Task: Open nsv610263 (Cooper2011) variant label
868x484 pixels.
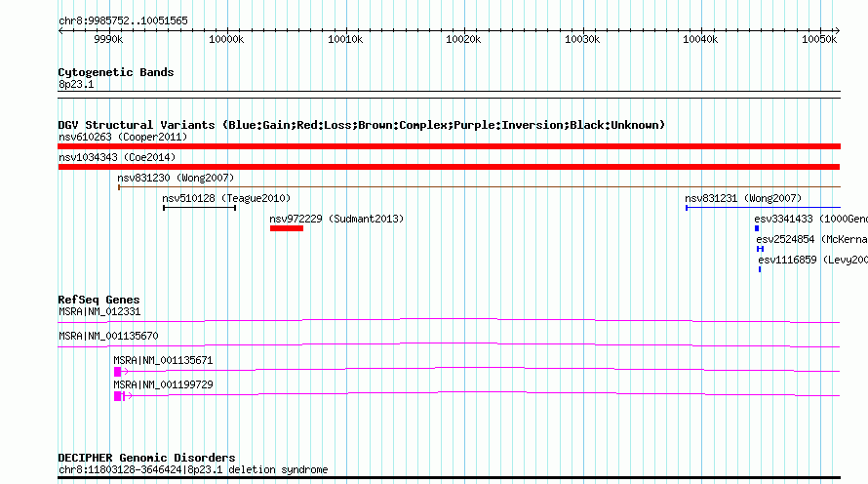Action: pyautogui.click(x=123, y=137)
